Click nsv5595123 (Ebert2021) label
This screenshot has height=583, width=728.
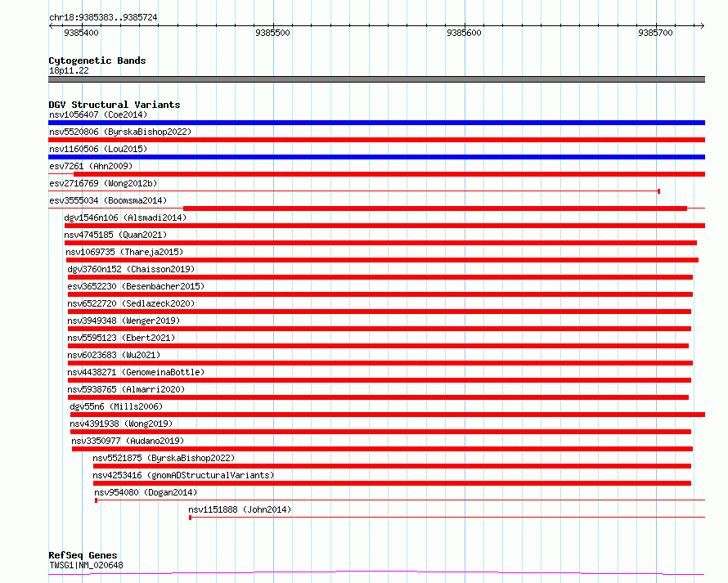[121, 338]
